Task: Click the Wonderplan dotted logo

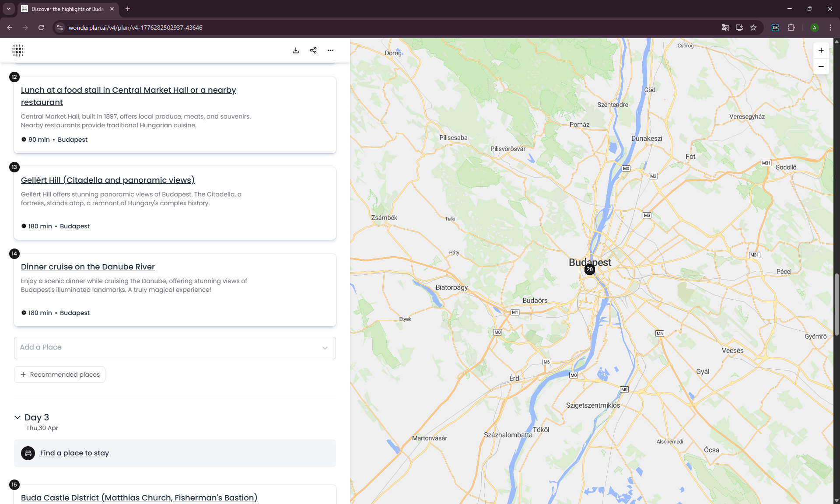Action: pos(18,50)
